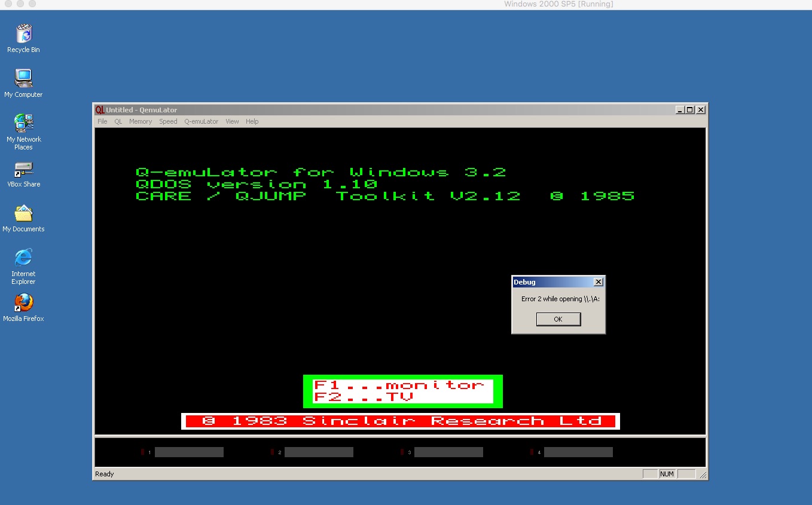Click the Ready status bar text
This screenshot has height=505, width=812.
click(x=104, y=474)
